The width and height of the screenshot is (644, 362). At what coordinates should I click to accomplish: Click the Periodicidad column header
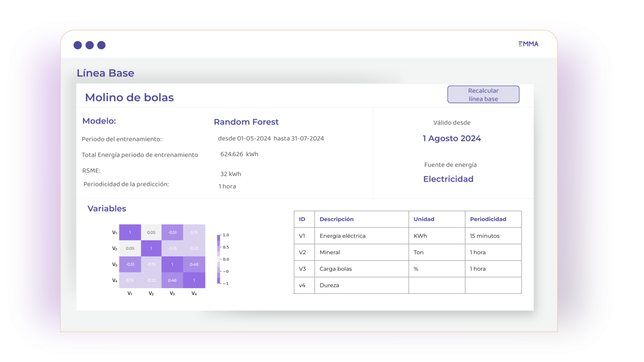488,219
